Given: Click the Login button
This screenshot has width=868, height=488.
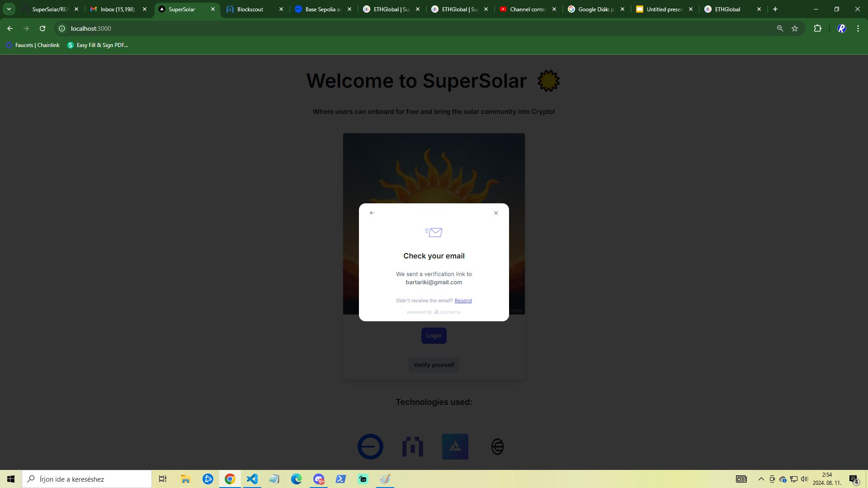Looking at the screenshot, I should coord(434,336).
